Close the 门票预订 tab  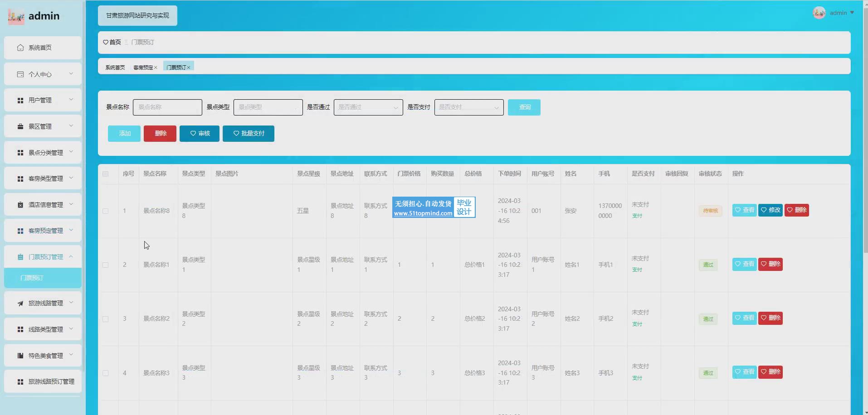[189, 68]
